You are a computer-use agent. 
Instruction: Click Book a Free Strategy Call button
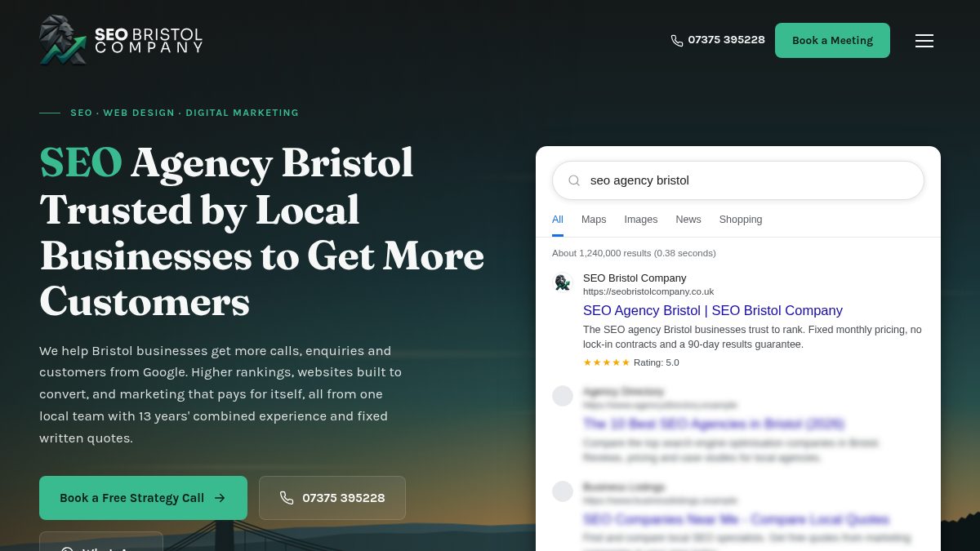click(x=143, y=498)
